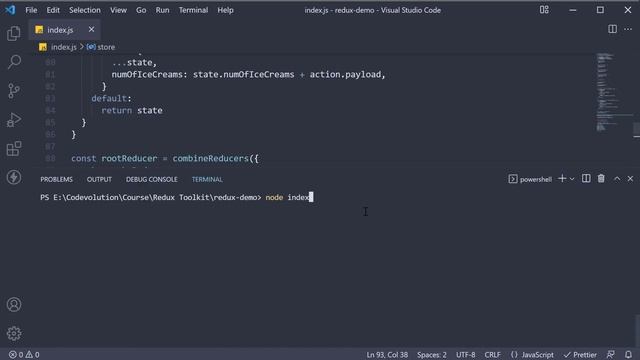640x360 pixels.
Task: Click the rootReducer identifier in code
Action: (129, 158)
